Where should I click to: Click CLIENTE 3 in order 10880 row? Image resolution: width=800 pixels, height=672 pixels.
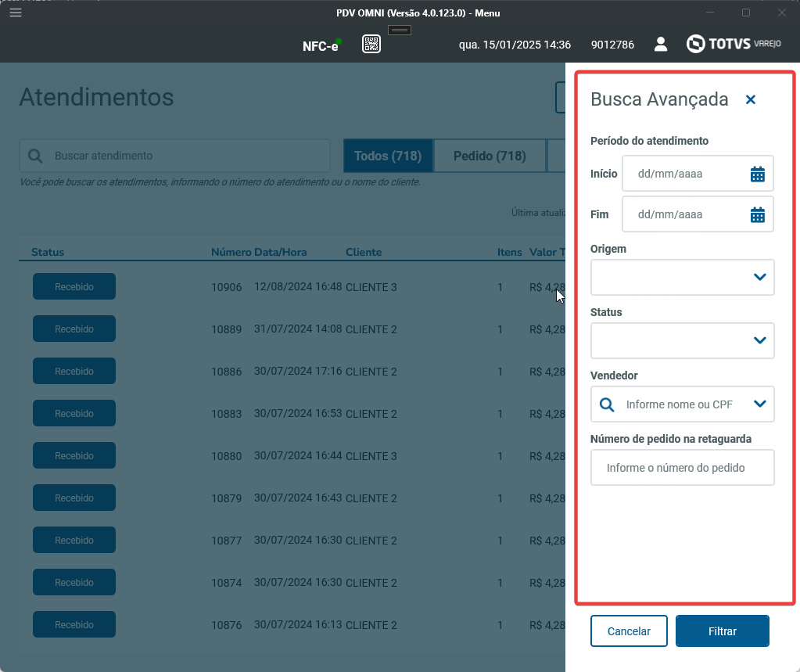pyautogui.click(x=371, y=456)
